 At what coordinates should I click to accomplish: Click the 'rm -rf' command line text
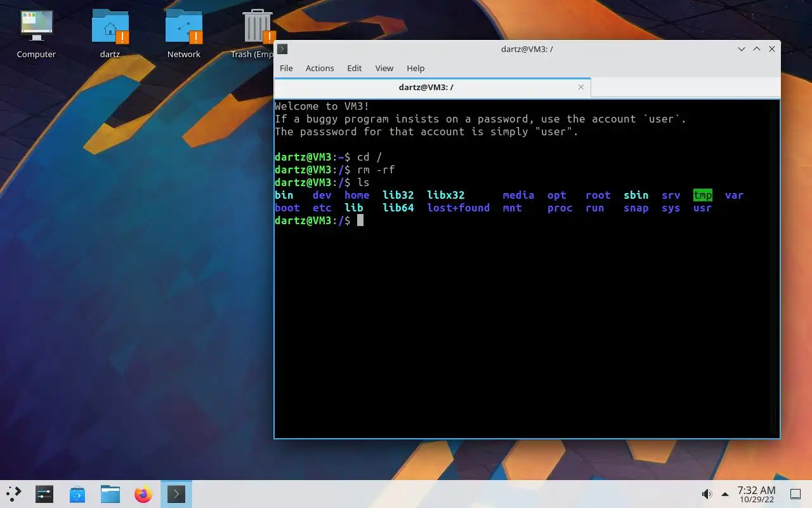[376, 170]
